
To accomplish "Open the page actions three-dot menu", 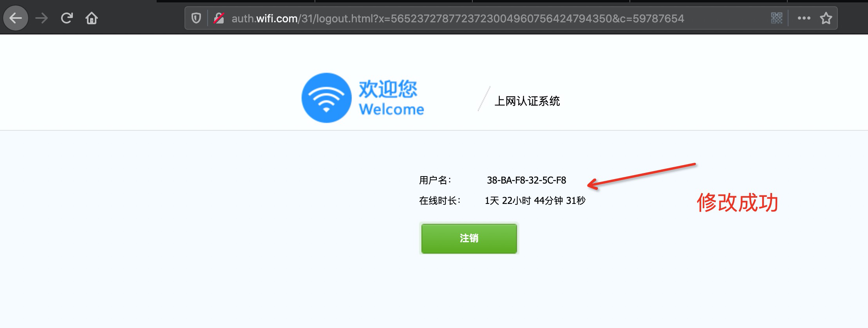I will tap(804, 18).
